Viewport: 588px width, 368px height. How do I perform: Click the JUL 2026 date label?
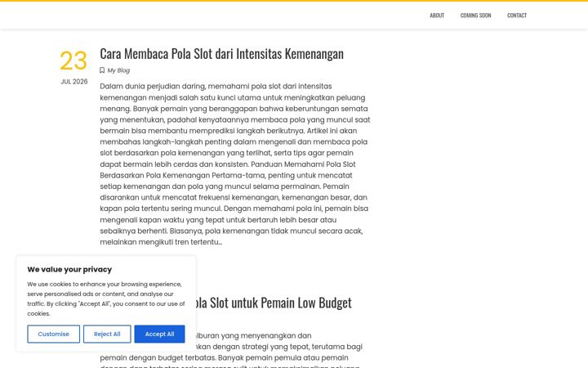74,82
